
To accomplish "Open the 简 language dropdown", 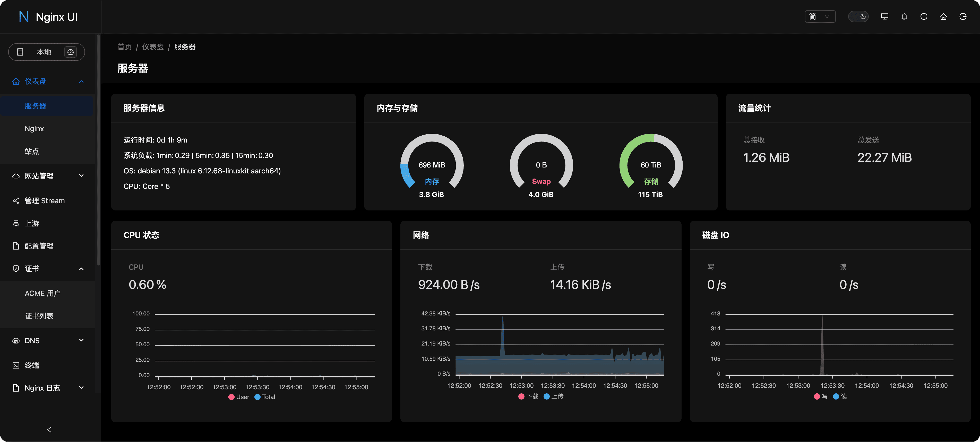I will (x=820, y=17).
